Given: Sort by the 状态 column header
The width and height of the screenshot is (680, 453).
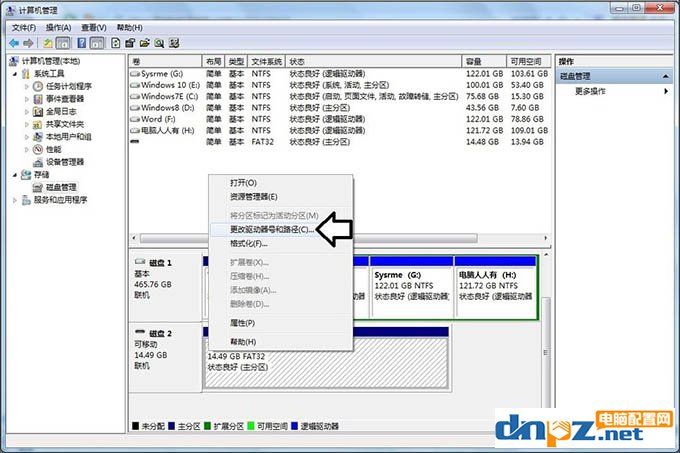Looking at the screenshot, I should (373, 62).
